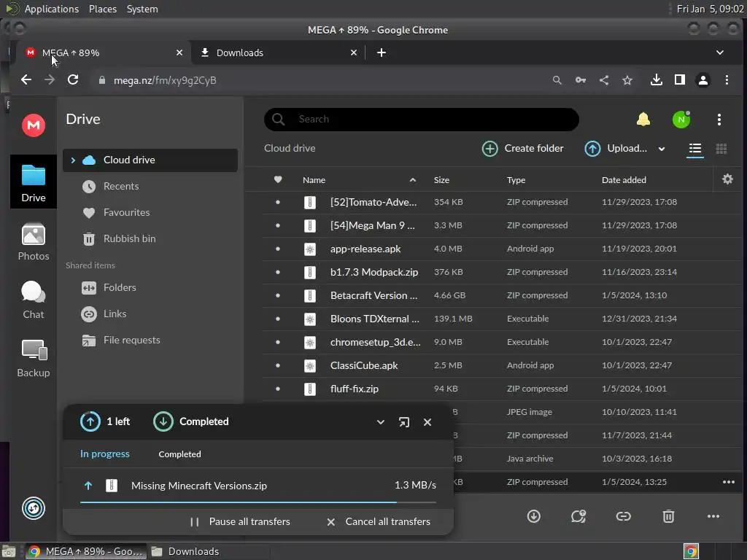747x560 pixels.
Task: Close the transfers panel
Action: [427, 422]
